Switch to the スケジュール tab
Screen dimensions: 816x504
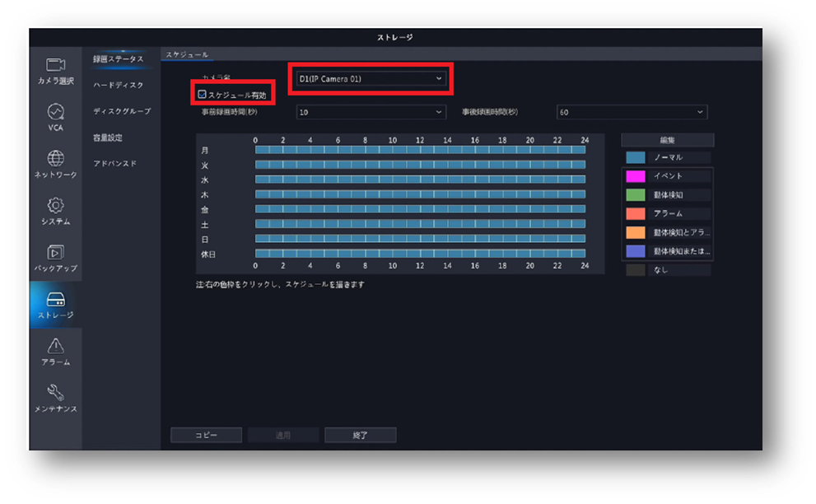point(187,54)
